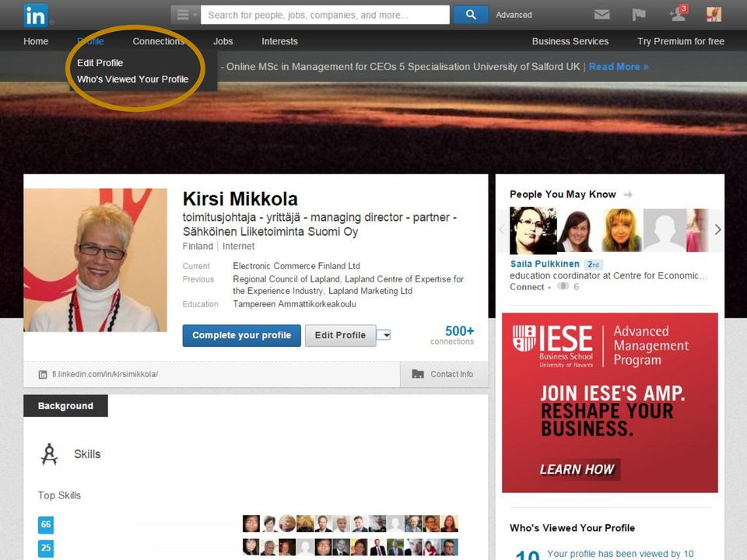Click the IESE Business School logo

(553, 345)
